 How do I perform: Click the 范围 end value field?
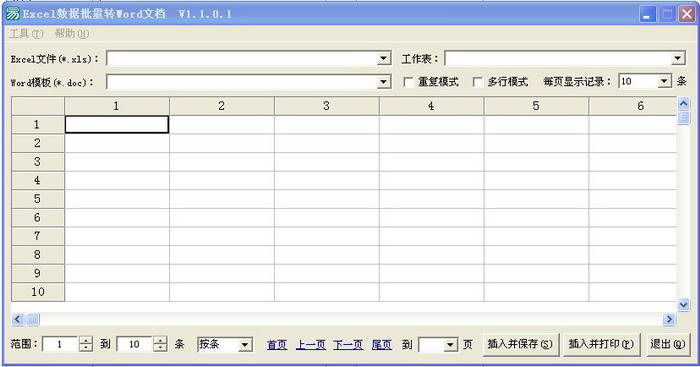135,344
